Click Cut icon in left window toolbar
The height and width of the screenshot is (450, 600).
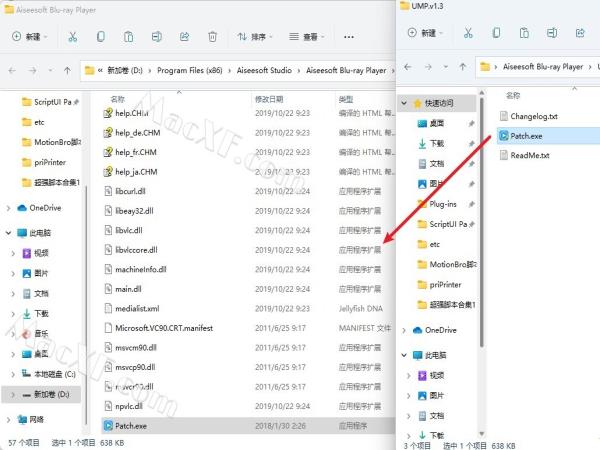tap(72, 37)
